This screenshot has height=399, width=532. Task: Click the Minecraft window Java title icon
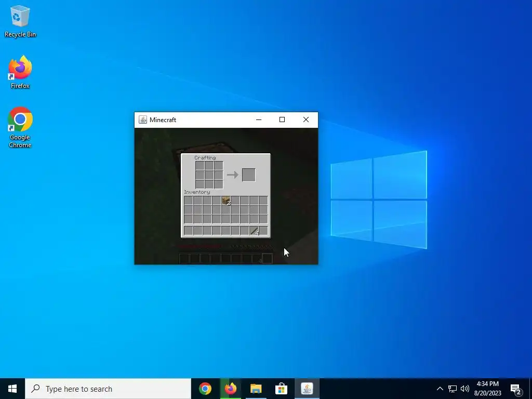pos(143,120)
